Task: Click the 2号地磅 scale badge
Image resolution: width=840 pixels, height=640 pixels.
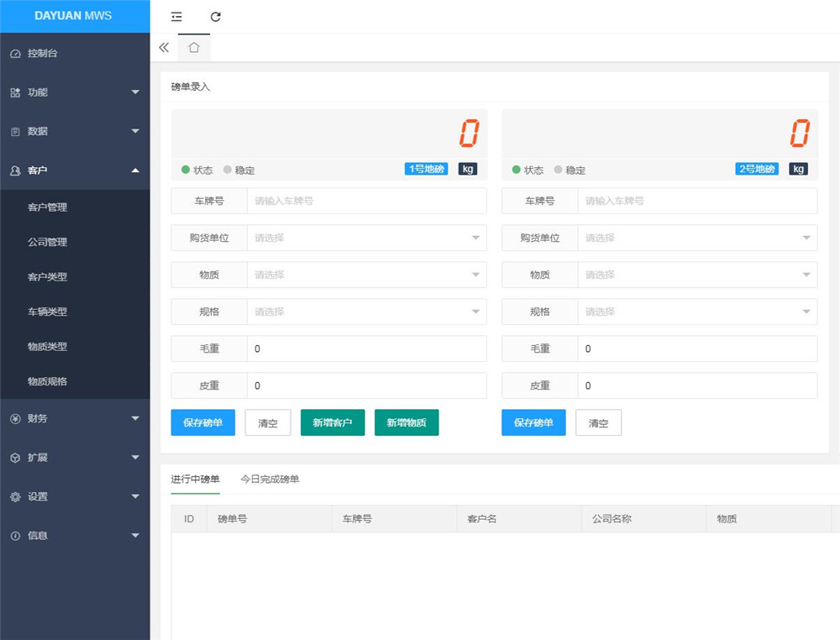Action: pos(757,169)
